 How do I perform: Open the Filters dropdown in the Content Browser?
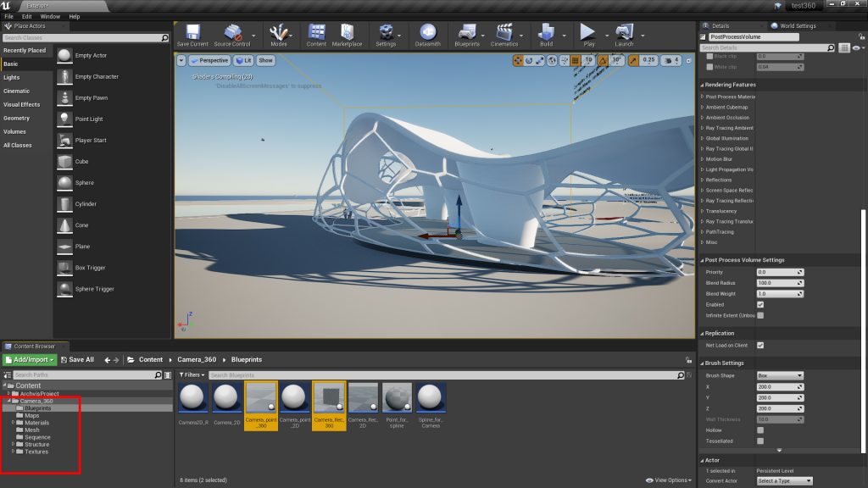click(192, 375)
